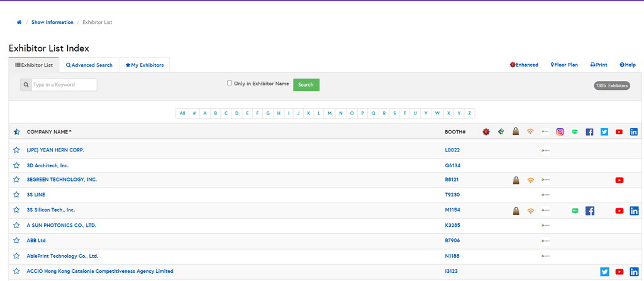Click wifi icon for 3EGREEN TECHNOLOGY row
644x281 pixels.
coord(531,180)
